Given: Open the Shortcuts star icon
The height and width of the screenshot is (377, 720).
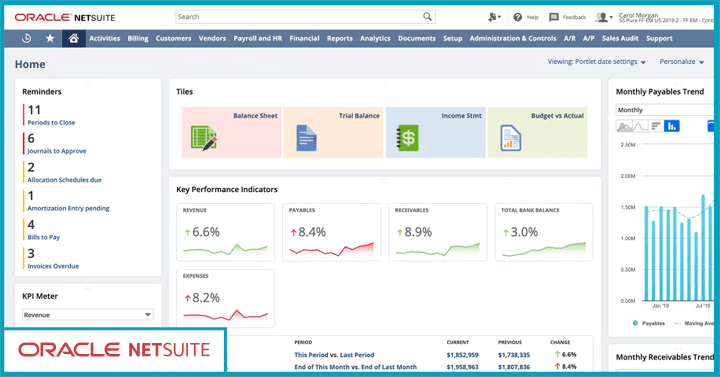Looking at the screenshot, I should click(50, 39).
